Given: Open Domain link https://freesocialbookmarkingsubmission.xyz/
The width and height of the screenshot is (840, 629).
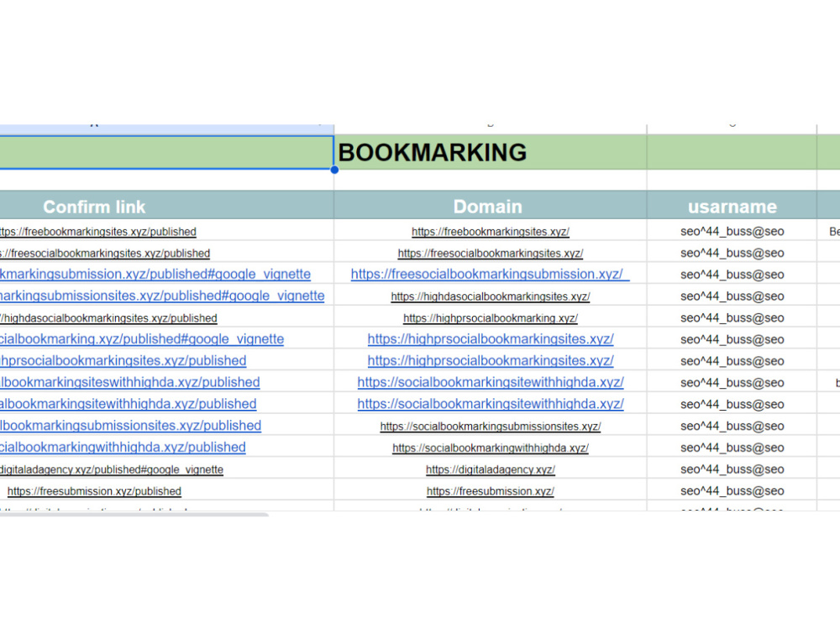Looking at the screenshot, I should point(491,275).
